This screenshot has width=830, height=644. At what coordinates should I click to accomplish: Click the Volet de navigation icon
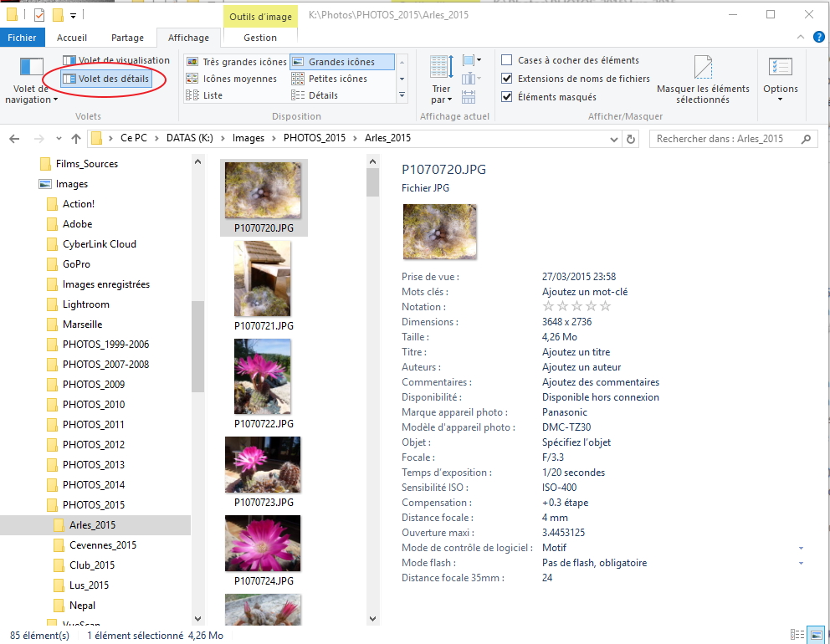click(32, 69)
